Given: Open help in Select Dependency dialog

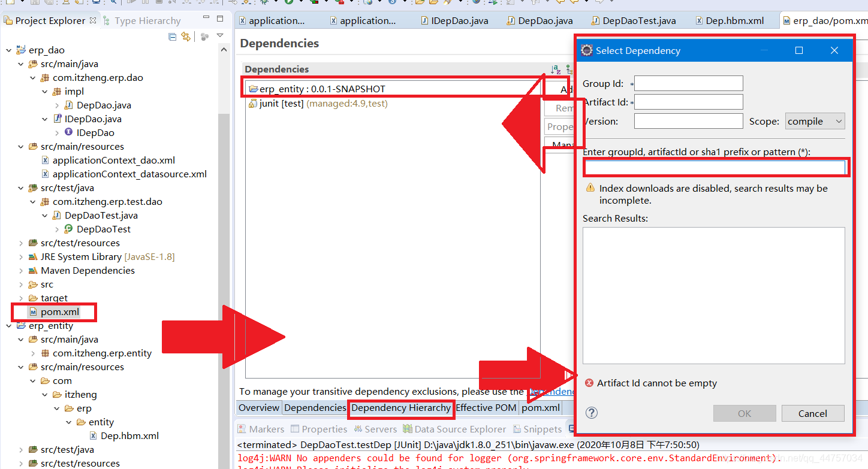Looking at the screenshot, I should tap(592, 413).
